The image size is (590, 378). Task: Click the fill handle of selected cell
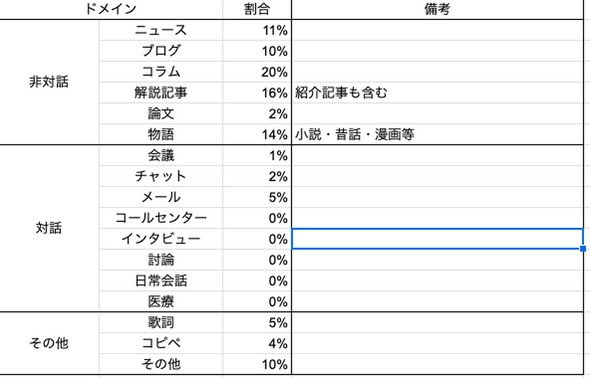(583, 249)
